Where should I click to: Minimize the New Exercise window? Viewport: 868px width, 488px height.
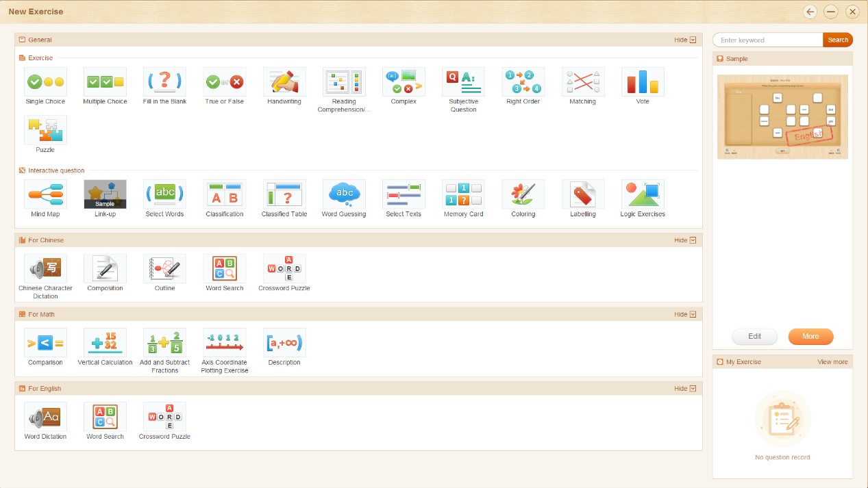[x=831, y=12]
